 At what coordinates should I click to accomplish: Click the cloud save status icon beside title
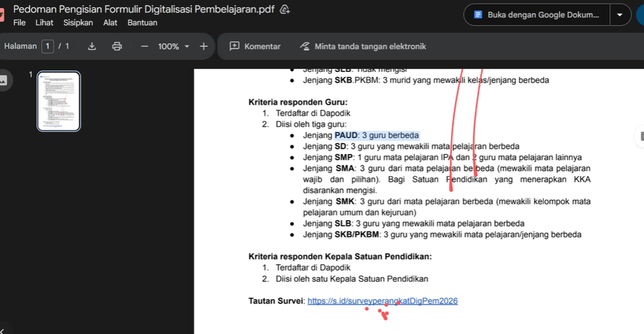[285, 10]
